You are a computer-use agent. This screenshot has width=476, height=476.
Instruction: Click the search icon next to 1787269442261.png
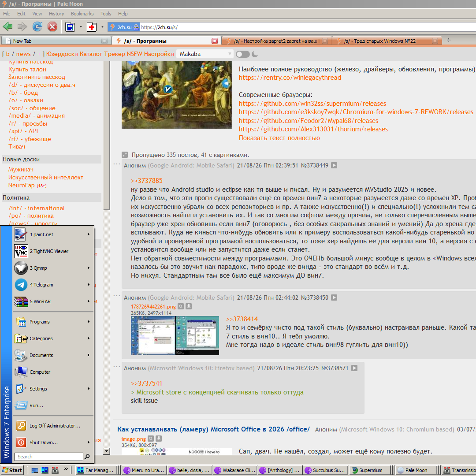pyautogui.click(x=181, y=306)
